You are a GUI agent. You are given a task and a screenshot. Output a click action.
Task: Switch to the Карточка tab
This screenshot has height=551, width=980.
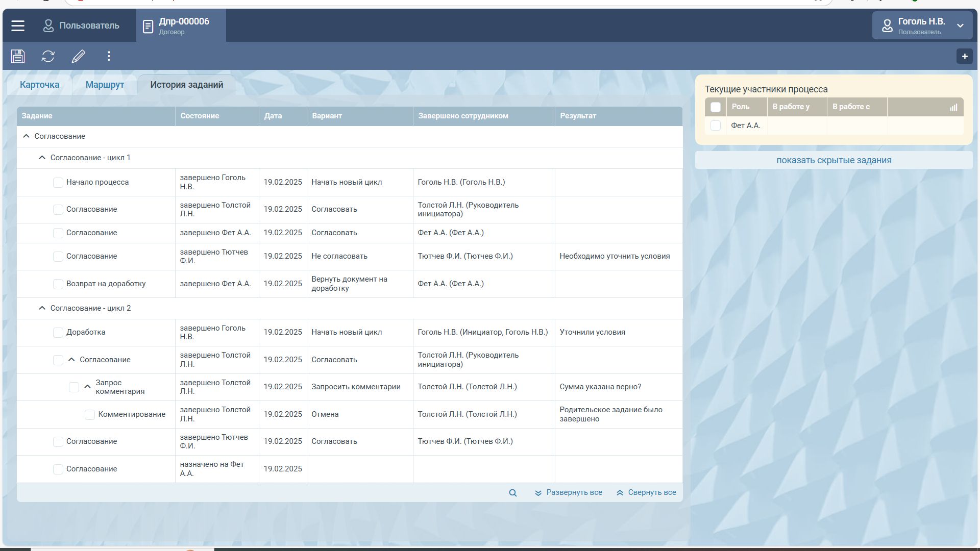point(39,85)
